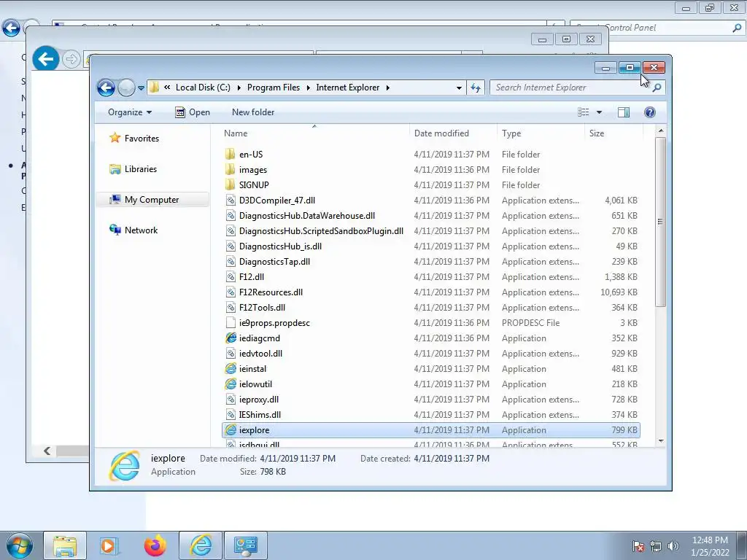The width and height of the screenshot is (747, 560).
Task: Launch Windows Media Player from taskbar
Action: [109, 545]
